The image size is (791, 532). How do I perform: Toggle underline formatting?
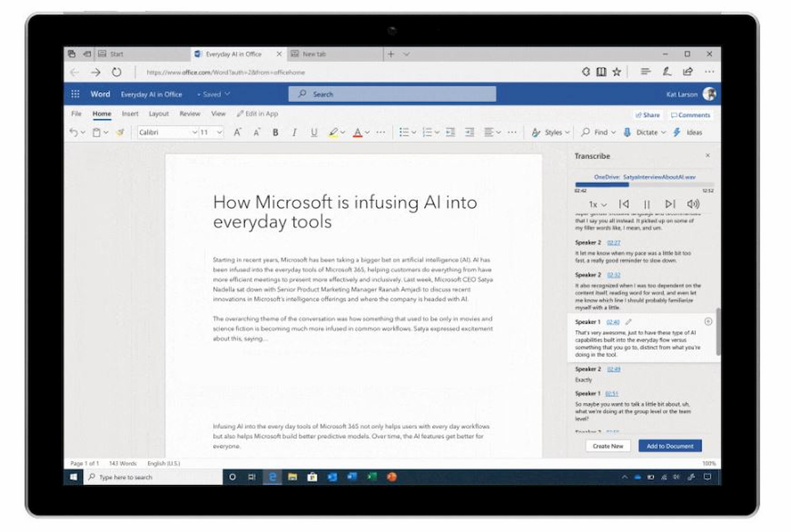314,132
